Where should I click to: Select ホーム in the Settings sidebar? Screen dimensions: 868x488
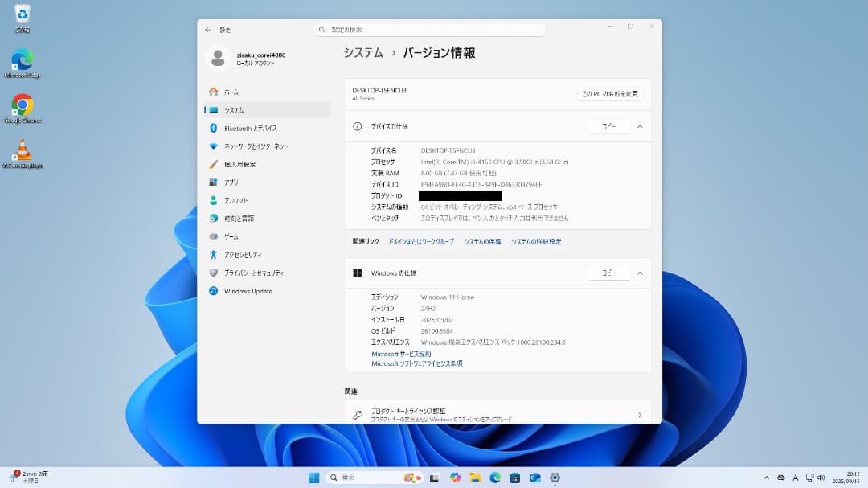tap(268, 92)
